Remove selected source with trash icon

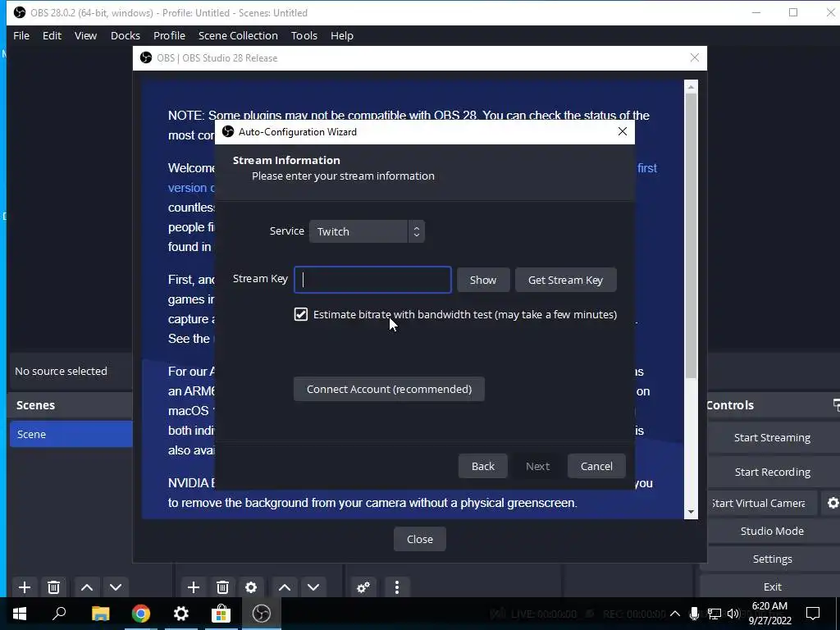point(222,587)
